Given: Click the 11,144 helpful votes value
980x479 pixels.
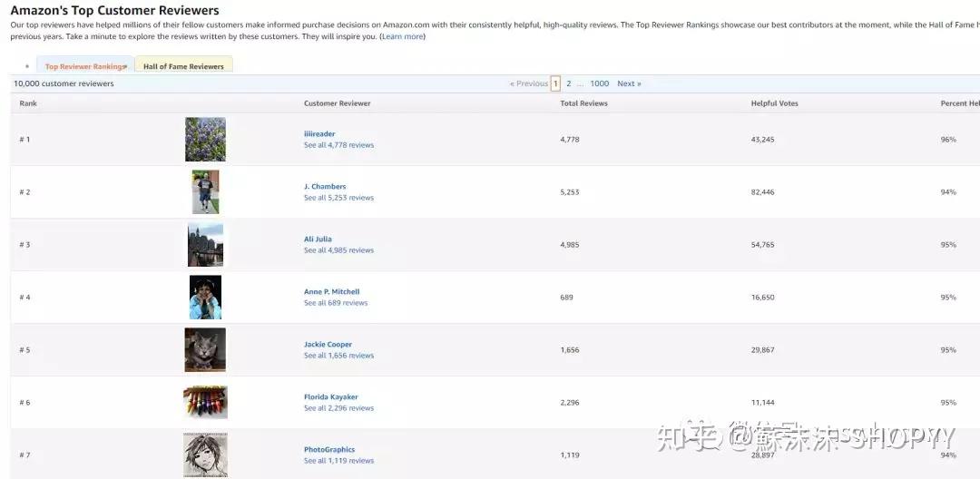Looking at the screenshot, I should pos(762,403).
